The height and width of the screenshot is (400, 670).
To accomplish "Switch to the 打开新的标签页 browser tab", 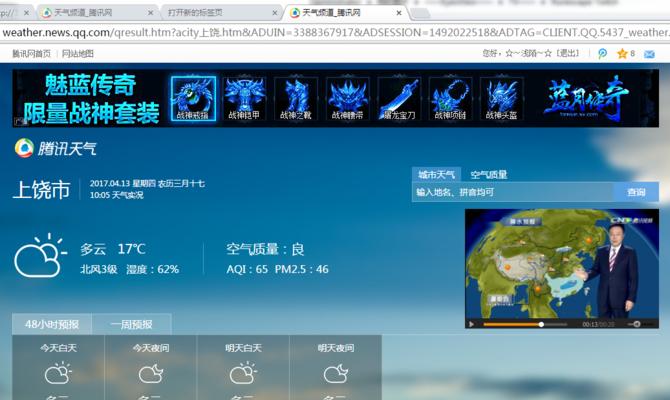I will click(x=221, y=13).
